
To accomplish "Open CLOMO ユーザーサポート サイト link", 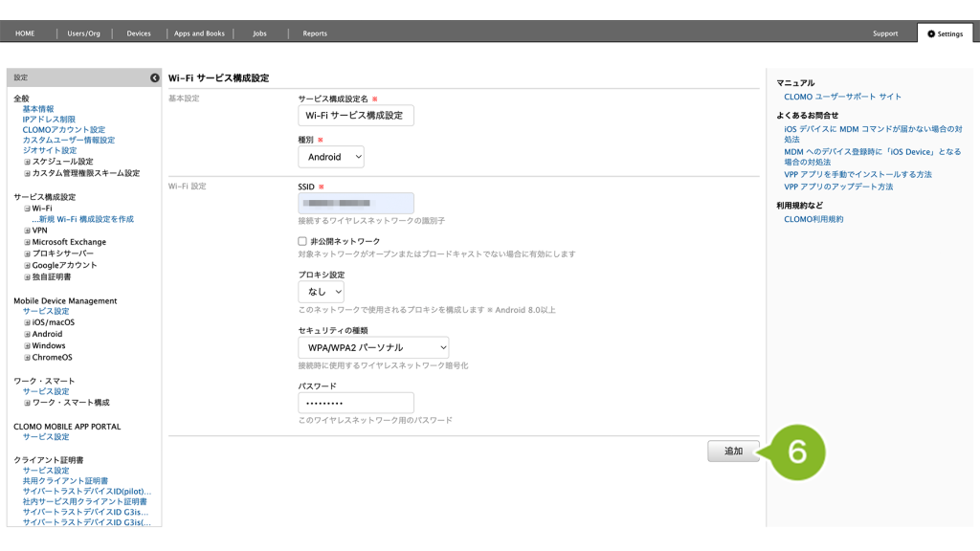I will coord(842,97).
